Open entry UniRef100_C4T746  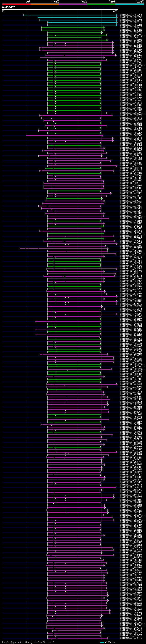131,100
